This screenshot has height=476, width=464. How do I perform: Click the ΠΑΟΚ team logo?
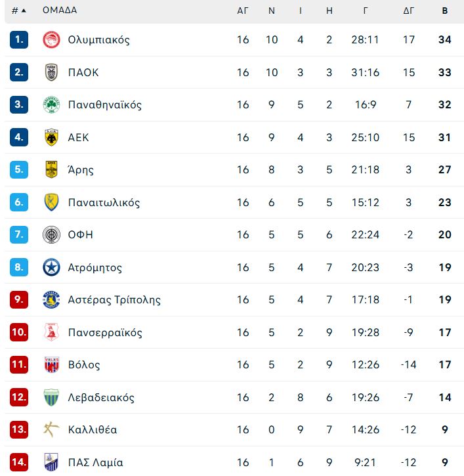coord(51,72)
